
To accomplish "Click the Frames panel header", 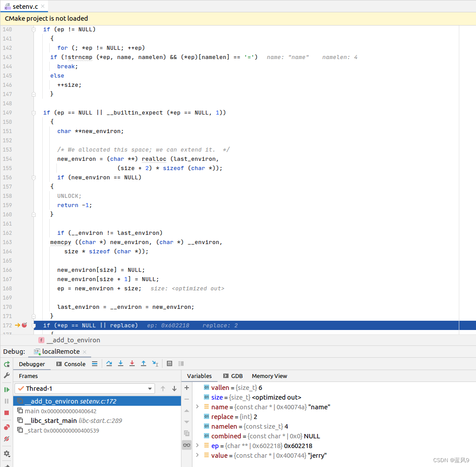I will point(28,376).
